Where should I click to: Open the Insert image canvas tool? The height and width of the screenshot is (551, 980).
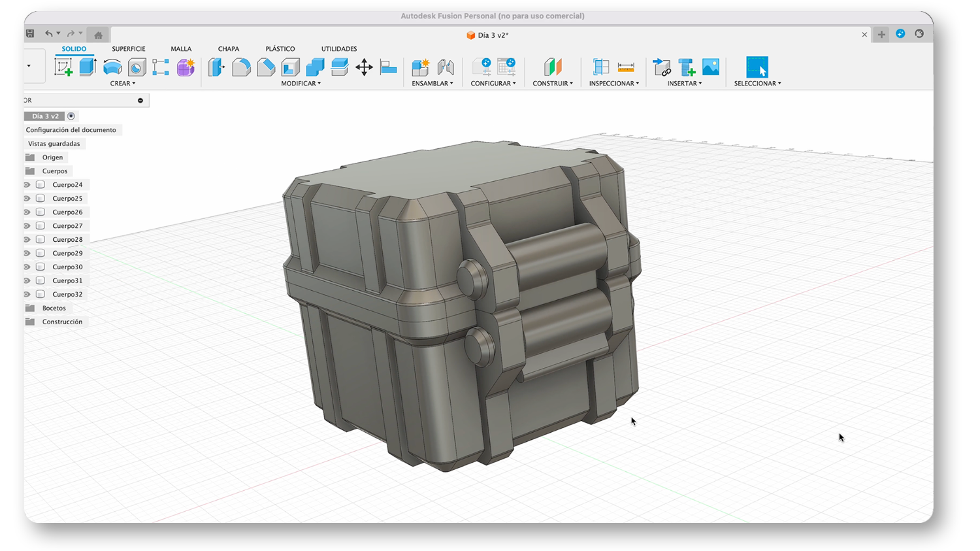(710, 67)
